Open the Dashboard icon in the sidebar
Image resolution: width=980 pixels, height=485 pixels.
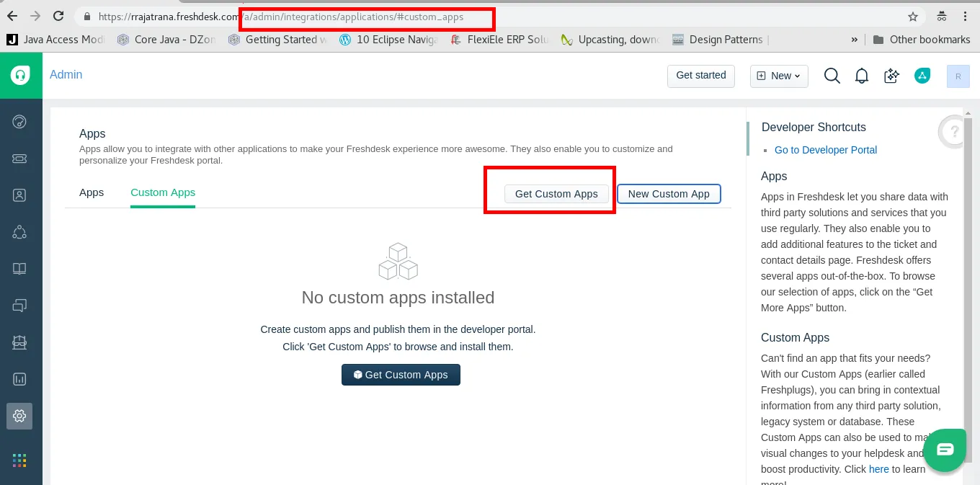coord(19,122)
